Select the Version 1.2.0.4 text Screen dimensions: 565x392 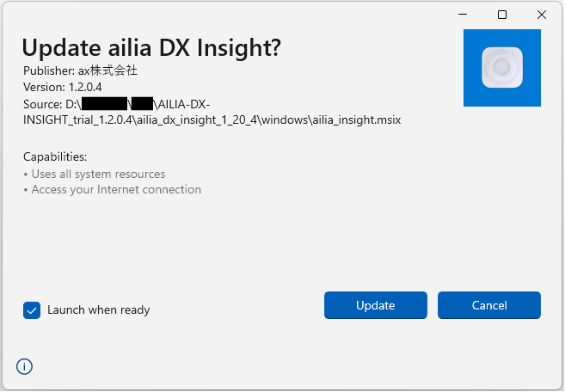coord(63,88)
